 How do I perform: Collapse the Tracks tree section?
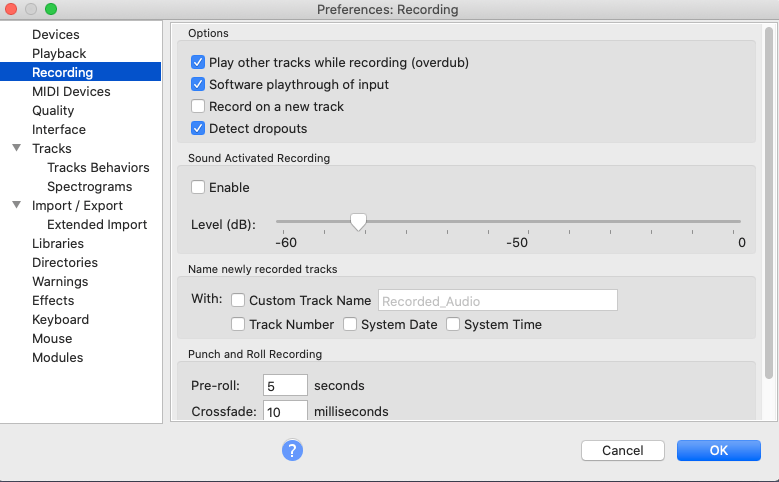tap(16, 148)
